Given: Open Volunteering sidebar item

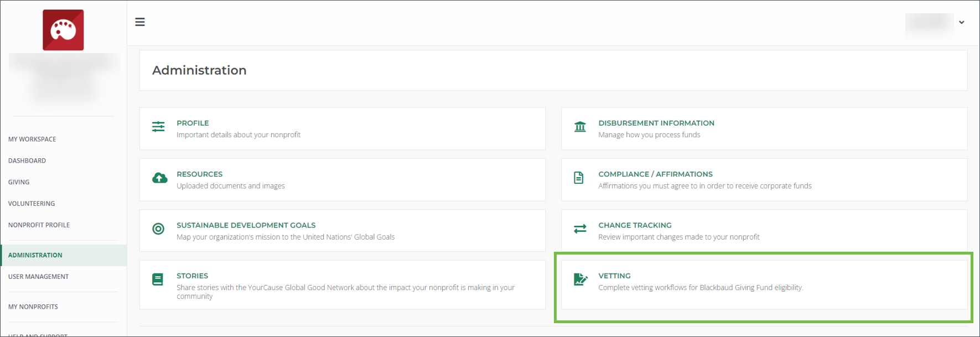Looking at the screenshot, I should [32, 204].
